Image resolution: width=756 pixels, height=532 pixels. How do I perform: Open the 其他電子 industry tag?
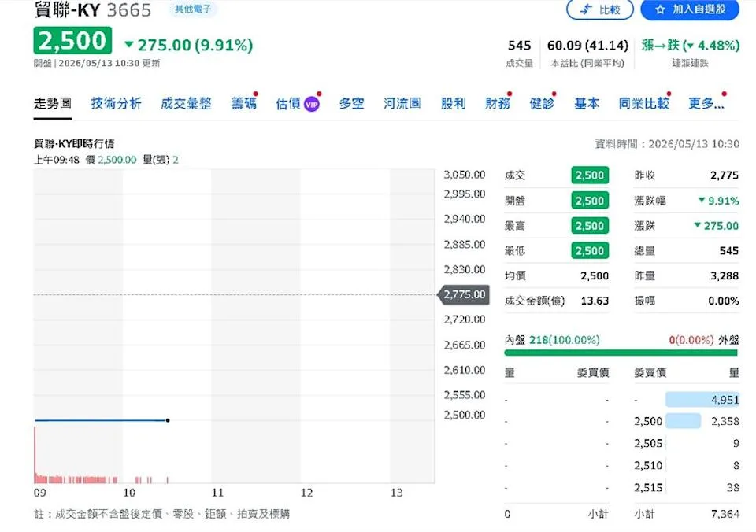pyautogui.click(x=192, y=9)
